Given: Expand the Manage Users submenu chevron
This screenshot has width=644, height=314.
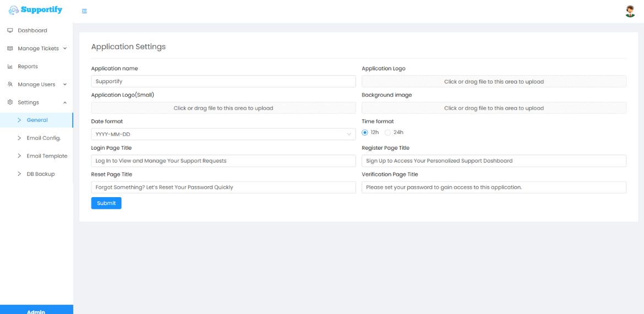Looking at the screenshot, I should click(65, 84).
